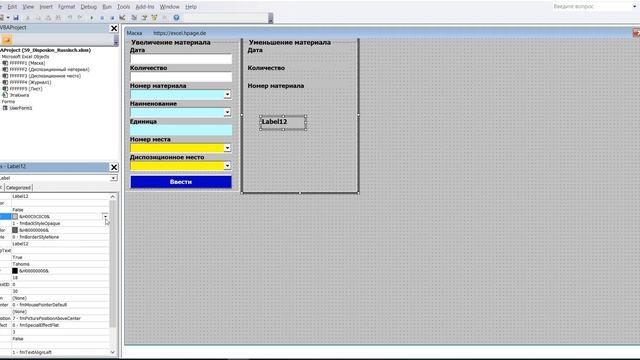Image resolution: width=640 pixels, height=360 pixels.
Task: Open Object Browser via toolbar icon
Action: pos(154,18)
